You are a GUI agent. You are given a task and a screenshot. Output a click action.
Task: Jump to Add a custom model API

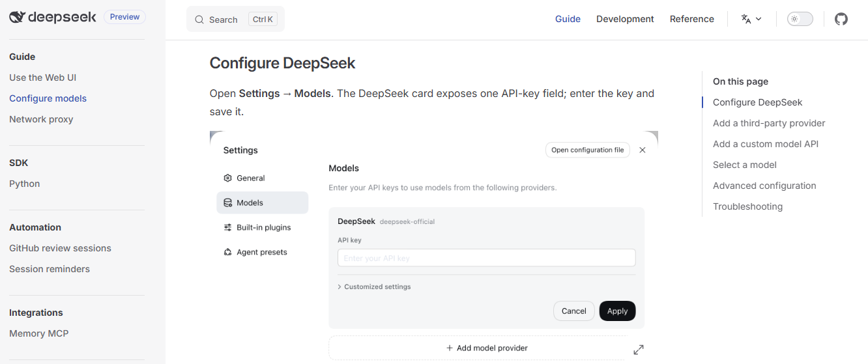click(x=766, y=144)
